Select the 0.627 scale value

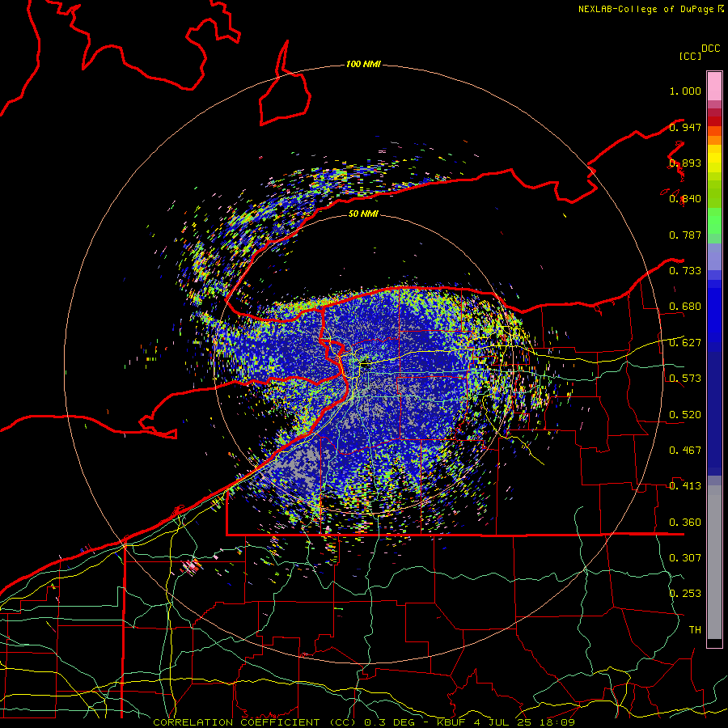click(x=685, y=343)
